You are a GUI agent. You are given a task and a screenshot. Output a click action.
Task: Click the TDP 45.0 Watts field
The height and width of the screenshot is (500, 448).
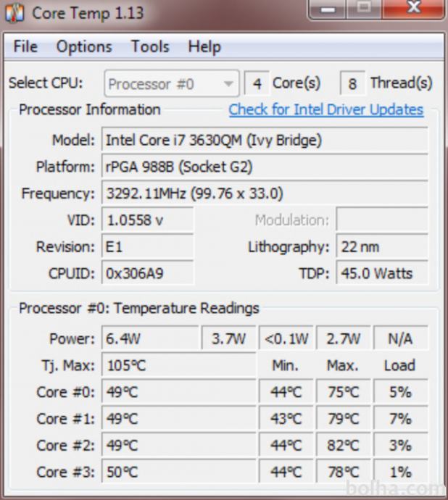382,274
